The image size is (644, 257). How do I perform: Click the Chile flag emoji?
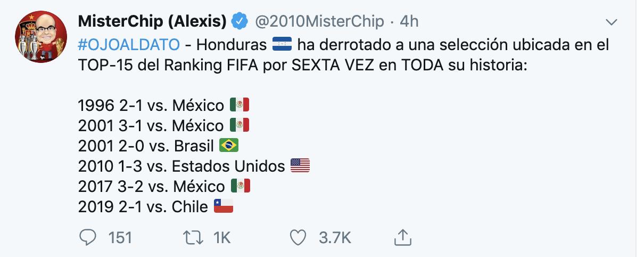point(224,206)
